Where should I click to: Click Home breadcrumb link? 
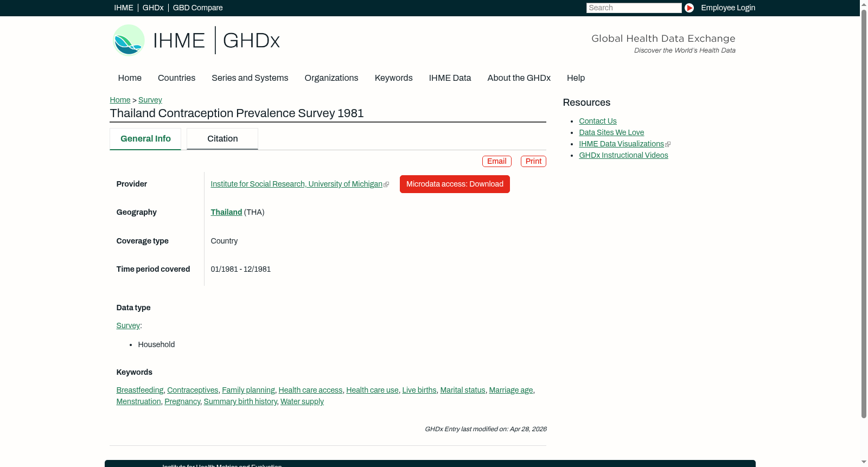[x=120, y=100]
